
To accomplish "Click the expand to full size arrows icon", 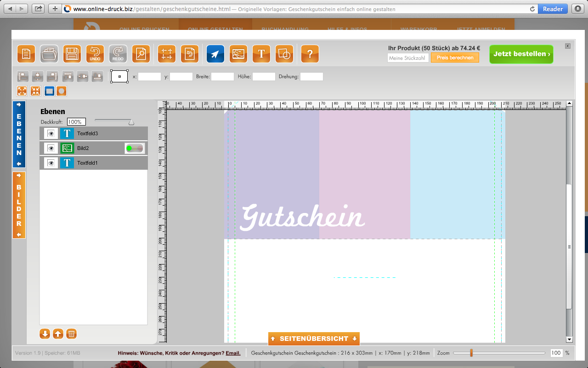I will [x=22, y=91].
